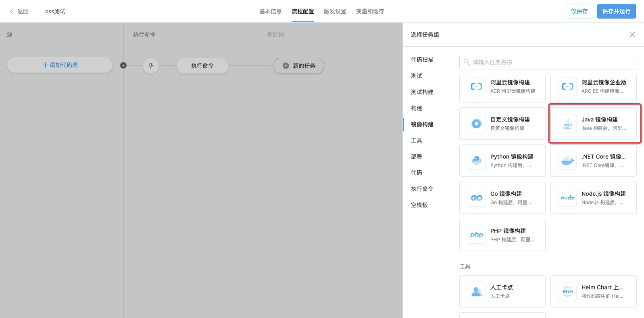Choose the Go 镜像构建 title text
Viewport: 644px width, 318px height.
click(x=506, y=194)
